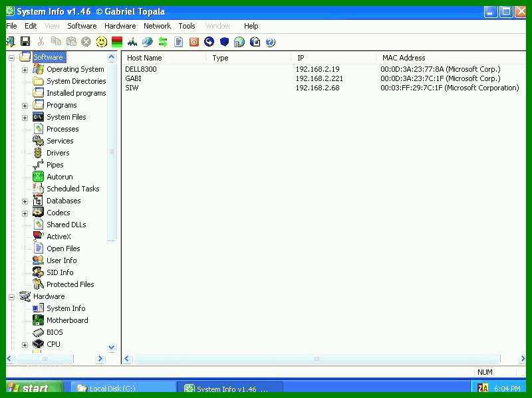Click the tree panel scroll down arrow
Screen dimensions: 532x398
pyautogui.click(x=111, y=347)
